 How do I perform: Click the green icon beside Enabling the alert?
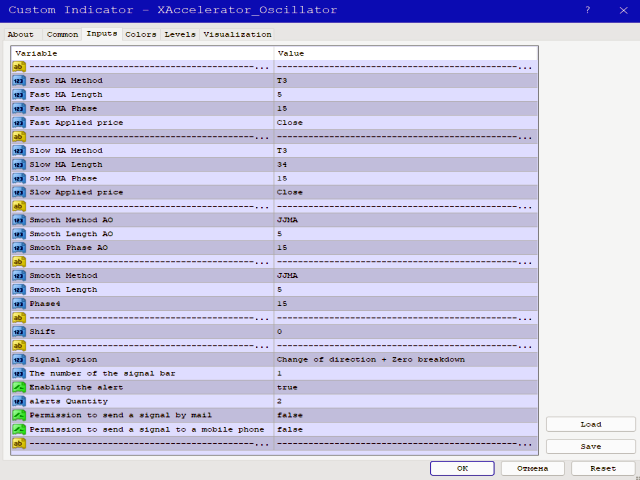coord(19,387)
